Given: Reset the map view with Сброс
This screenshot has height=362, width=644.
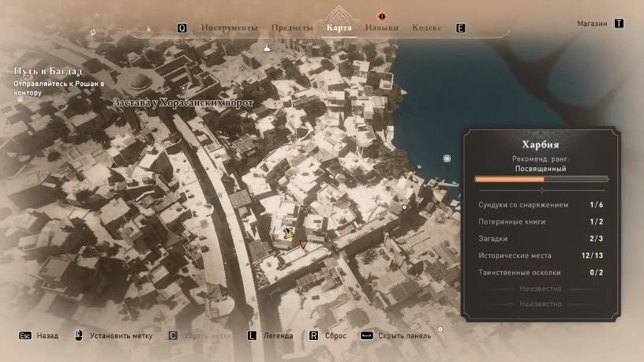Looking at the screenshot, I should click(x=335, y=336).
